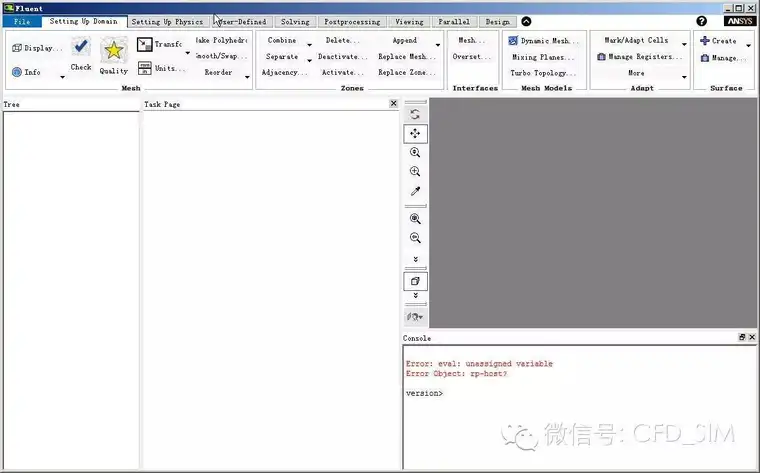Click the Activate button

(342, 72)
